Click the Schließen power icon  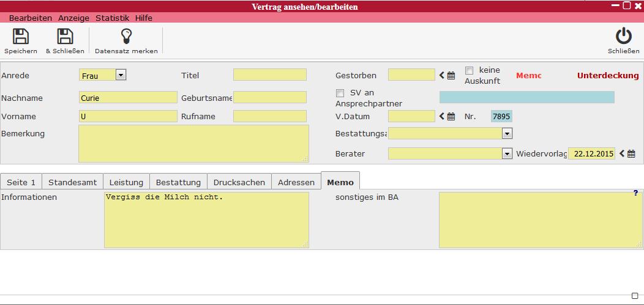pyautogui.click(x=623, y=37)
